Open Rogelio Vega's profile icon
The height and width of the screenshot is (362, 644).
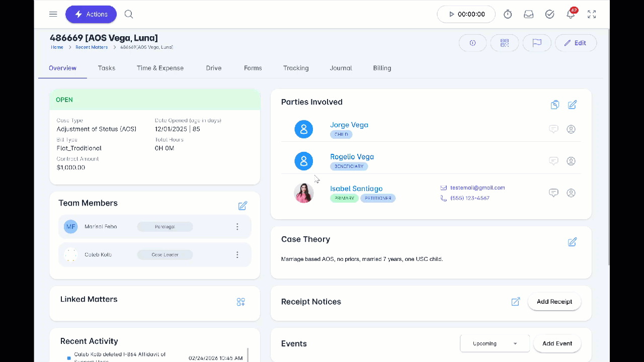[571, 161]
